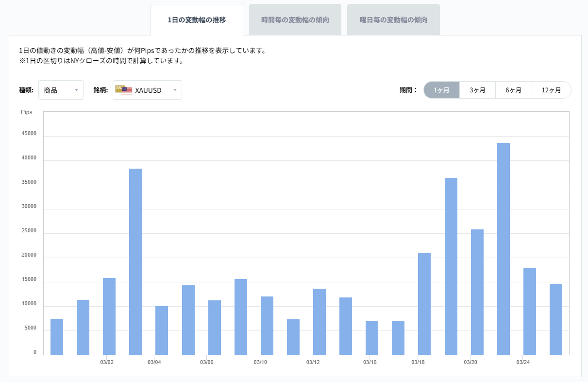
Task: Click the US flag icon next to XAUUSD
Action: click(127, 89)
